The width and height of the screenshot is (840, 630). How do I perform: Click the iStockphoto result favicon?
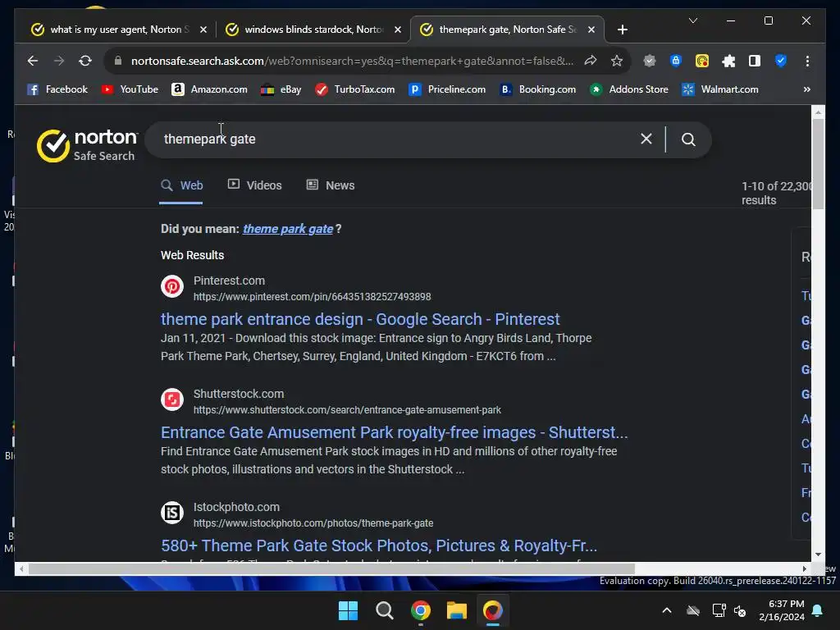coord(172,513)
